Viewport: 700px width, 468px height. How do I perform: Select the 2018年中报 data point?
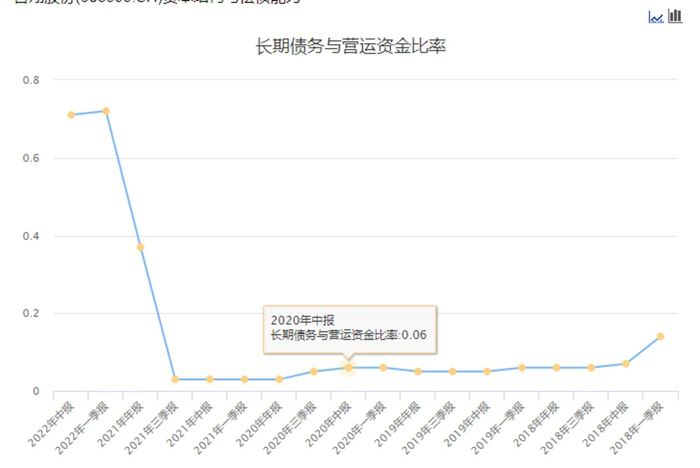(625, 364)
